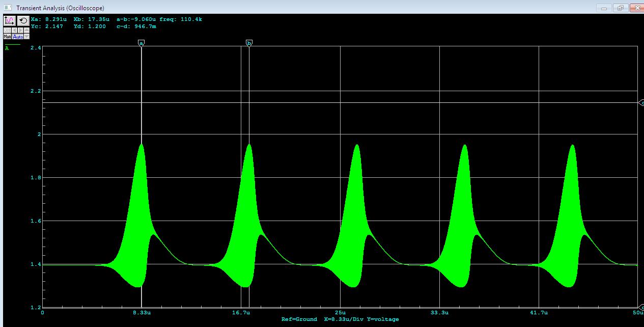
Task: Click the waveform scaling icon button
Action: [x=10, y=20]
